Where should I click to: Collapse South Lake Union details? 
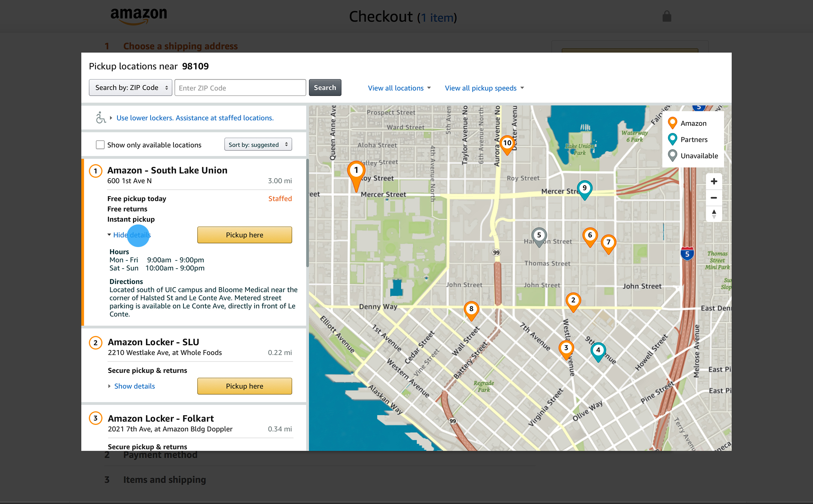click(x=131, y=235)
